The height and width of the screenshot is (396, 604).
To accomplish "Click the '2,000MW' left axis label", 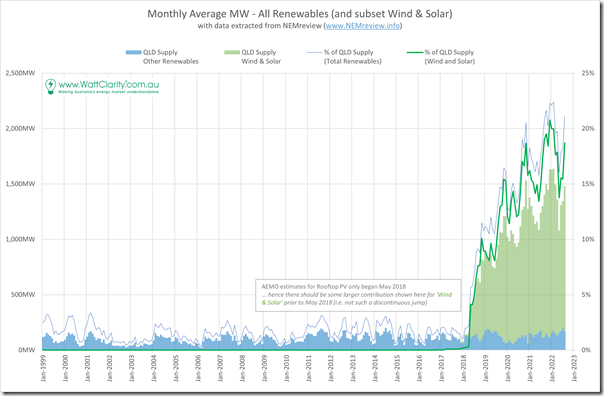I will coord(20,129).
